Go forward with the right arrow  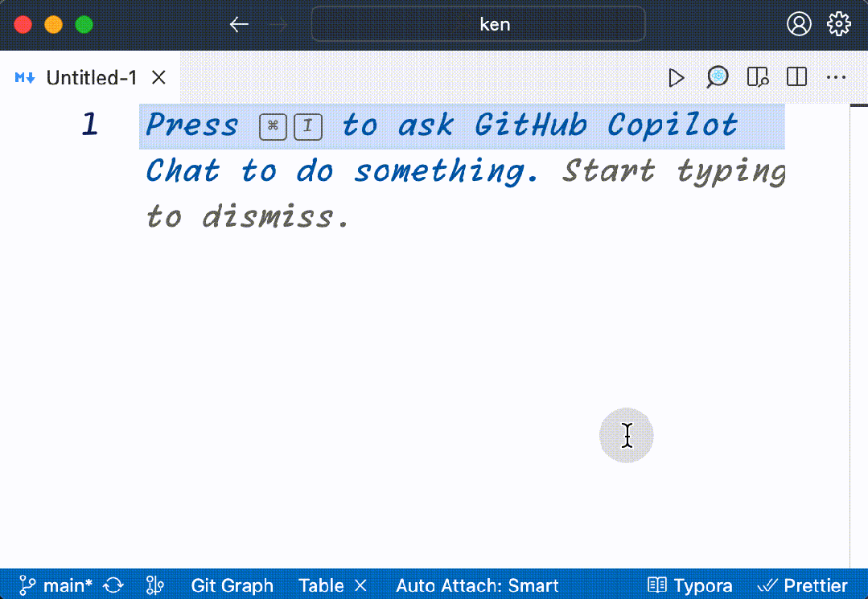pyautogui.click(x=278, y=24)
